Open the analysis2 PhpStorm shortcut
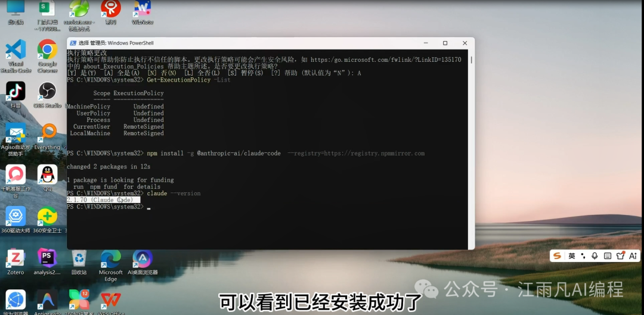644x315 pixels. pos(48,261)
